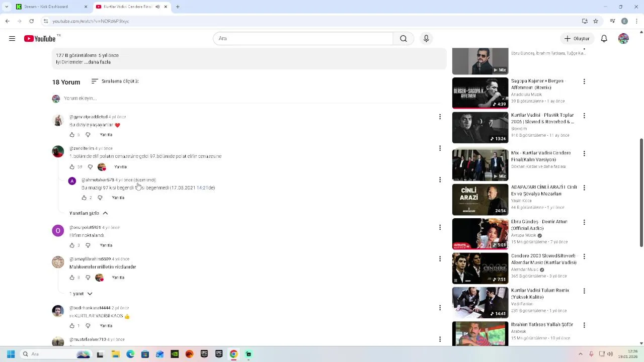Like the 'KURTLAR VADISI KAOS' comment
The width and height of the screenshot is (644, 362).
pos(72,326)
